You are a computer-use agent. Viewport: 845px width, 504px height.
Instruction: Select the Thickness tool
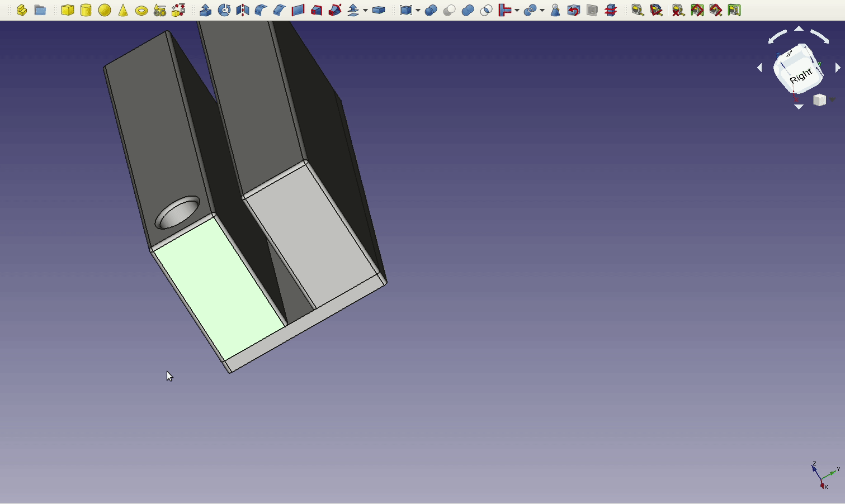click(379, 10)
